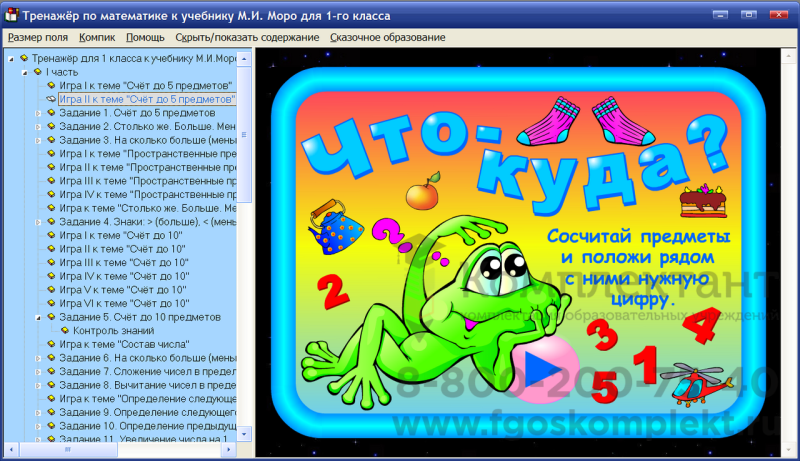This screenshot has width=800, height=461.
Task: Expand "Задание 7. Сложение чисел" node
Action: [x=38, y=372]
